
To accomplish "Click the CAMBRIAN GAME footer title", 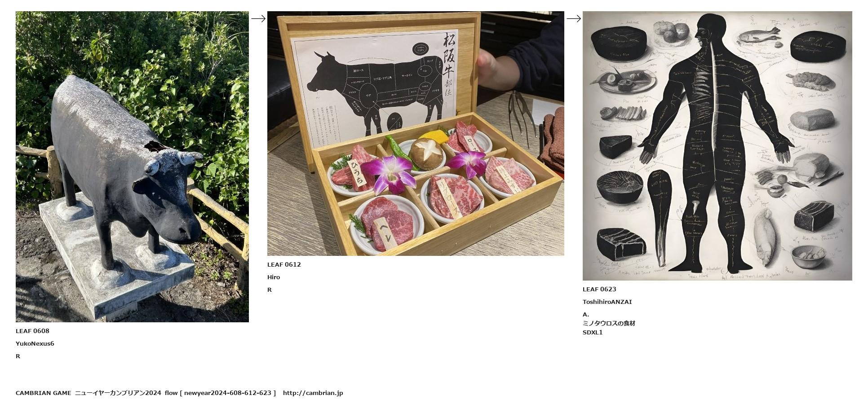I will coord(43,393).
